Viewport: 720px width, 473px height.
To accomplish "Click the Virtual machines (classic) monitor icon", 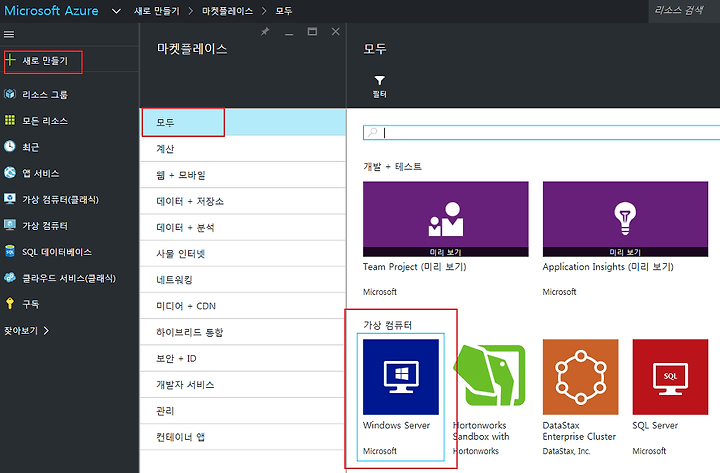I will (10, 199).
